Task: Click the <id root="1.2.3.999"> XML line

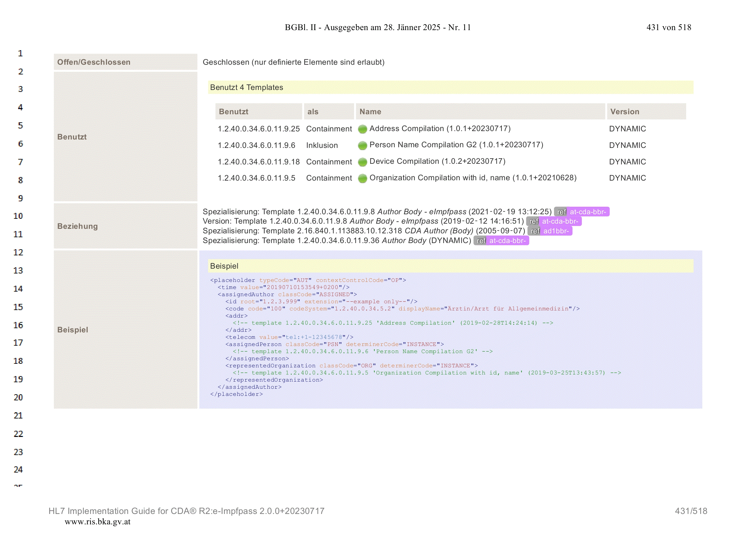Action: pyautogui.click(x=321, y=302)
